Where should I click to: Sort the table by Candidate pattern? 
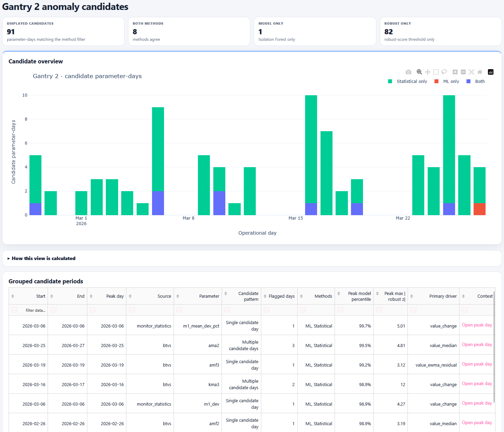(x=226, y=293)
